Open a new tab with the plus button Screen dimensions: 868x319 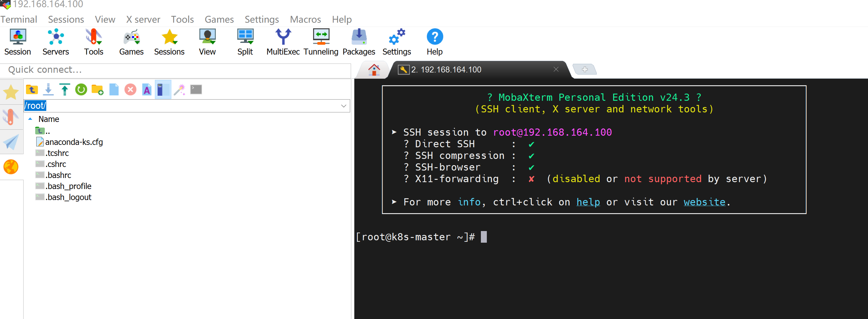[585, 69]
